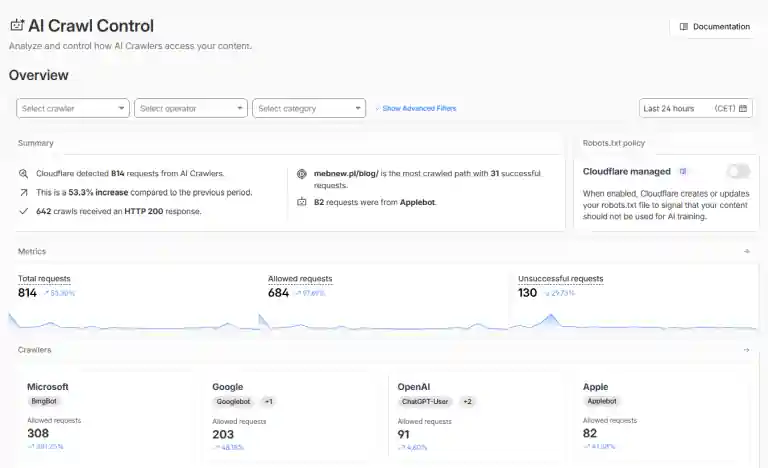Show Advanced Filters

click(x=415, y=108)
